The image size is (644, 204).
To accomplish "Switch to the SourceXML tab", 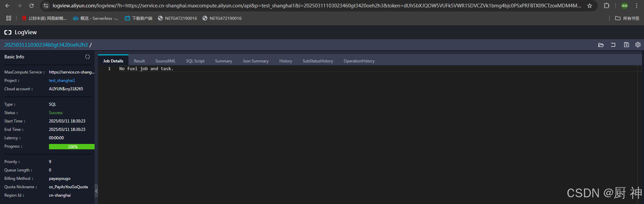I will [x=165, y=61].
